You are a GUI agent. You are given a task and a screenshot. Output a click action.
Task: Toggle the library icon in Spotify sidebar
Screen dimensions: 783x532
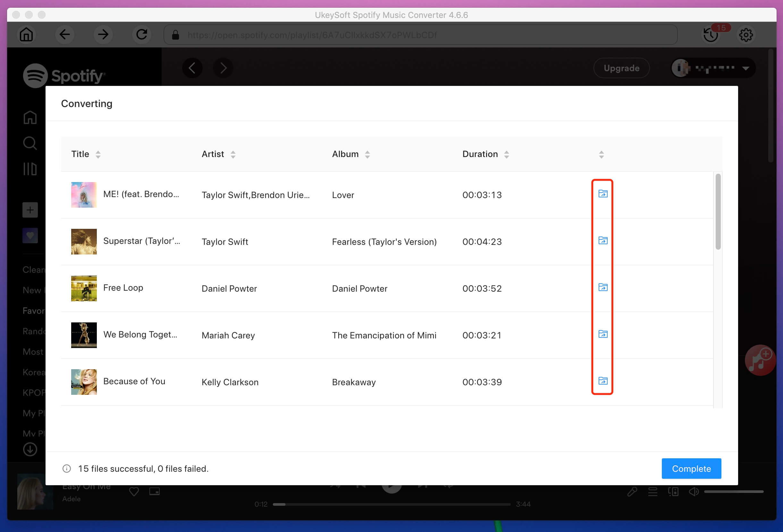(30, 168)
